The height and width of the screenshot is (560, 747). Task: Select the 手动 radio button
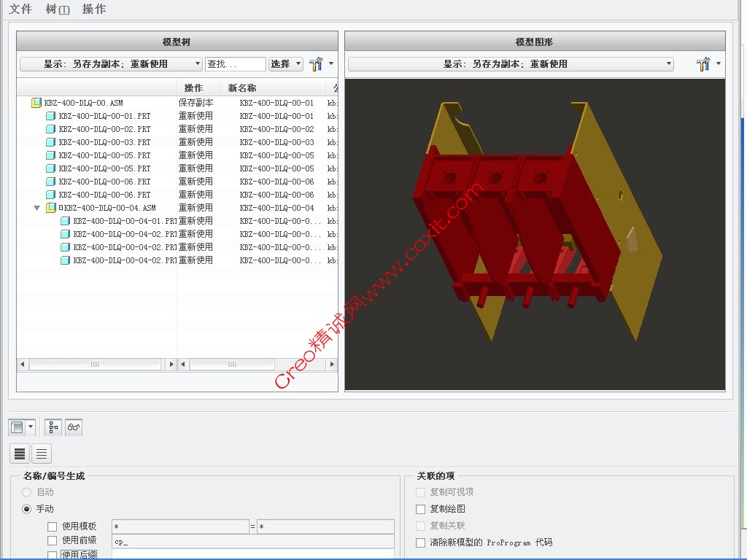coord(27,509)
